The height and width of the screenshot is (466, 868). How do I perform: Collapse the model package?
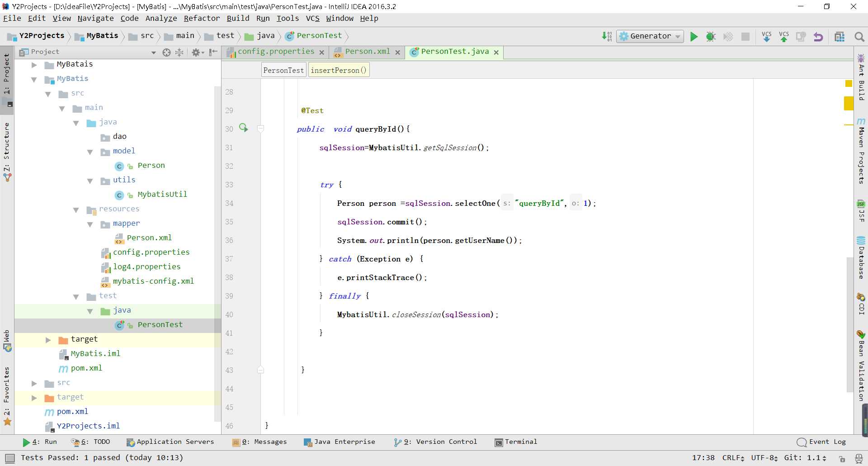tap(90, 152)
